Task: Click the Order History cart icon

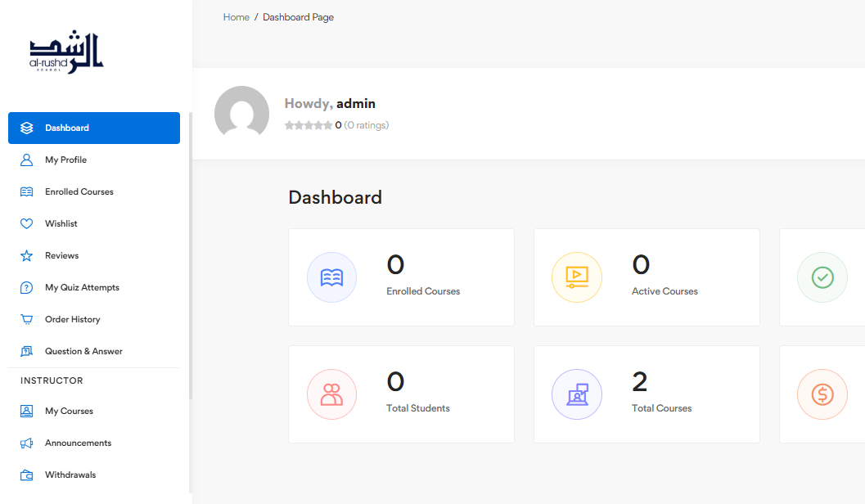Action: click(x=26, y=319)
